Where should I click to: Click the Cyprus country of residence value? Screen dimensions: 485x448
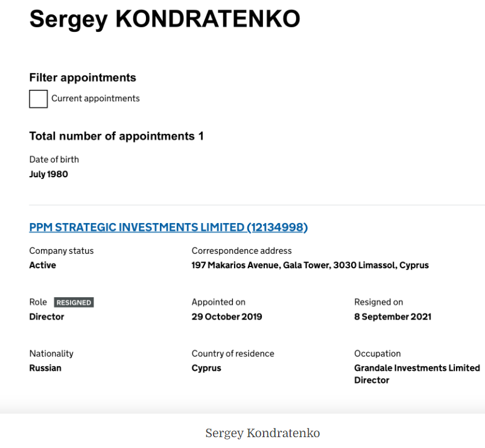click(206, 368)
